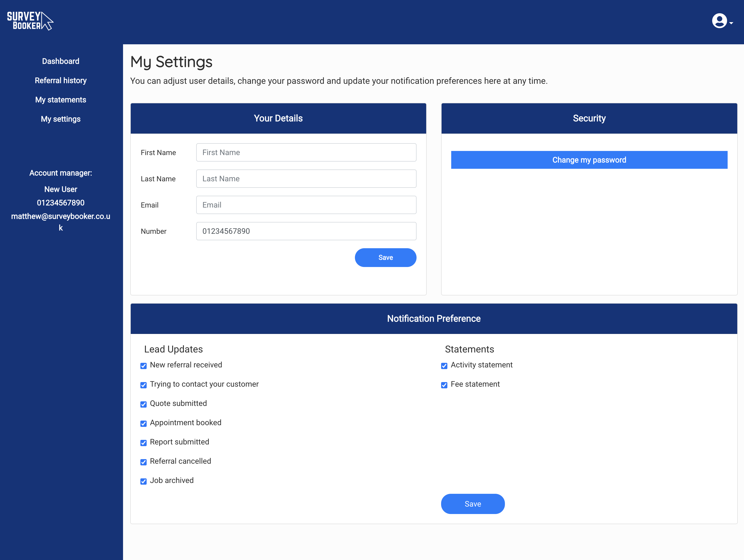Open My statements page
Viewport: 744px width, 560px height.
click(x=60, y=100)
